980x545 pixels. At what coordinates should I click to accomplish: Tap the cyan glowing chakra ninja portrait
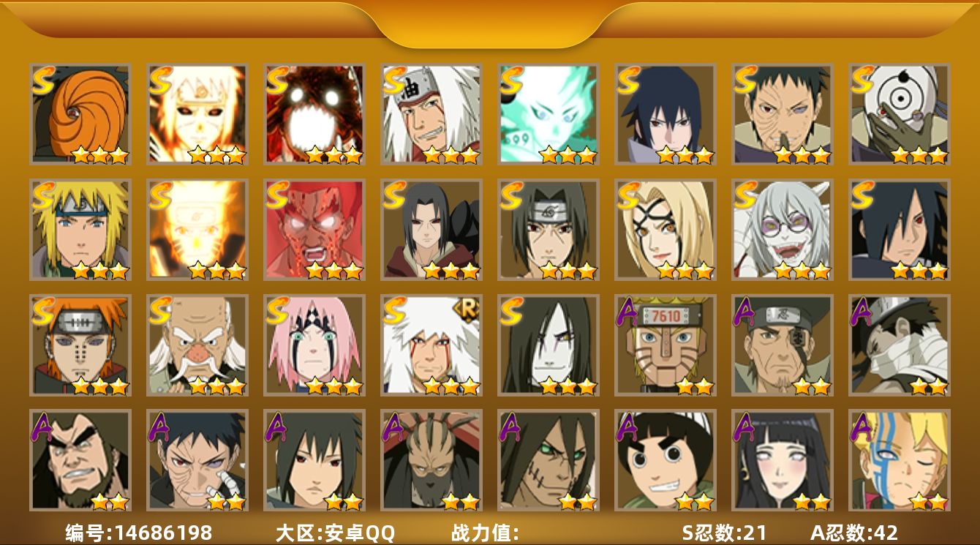click(x=549, y=113)
